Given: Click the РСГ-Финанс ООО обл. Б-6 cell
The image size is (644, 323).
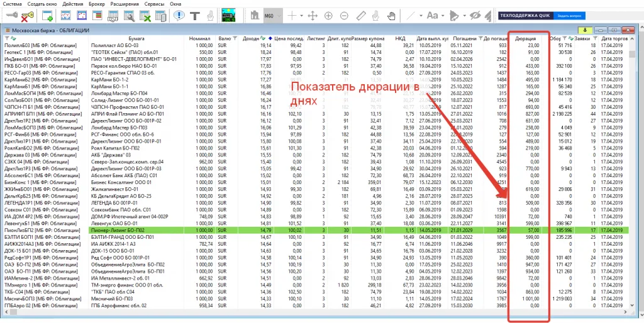Looking at the screenshot, I should (136, 134).
